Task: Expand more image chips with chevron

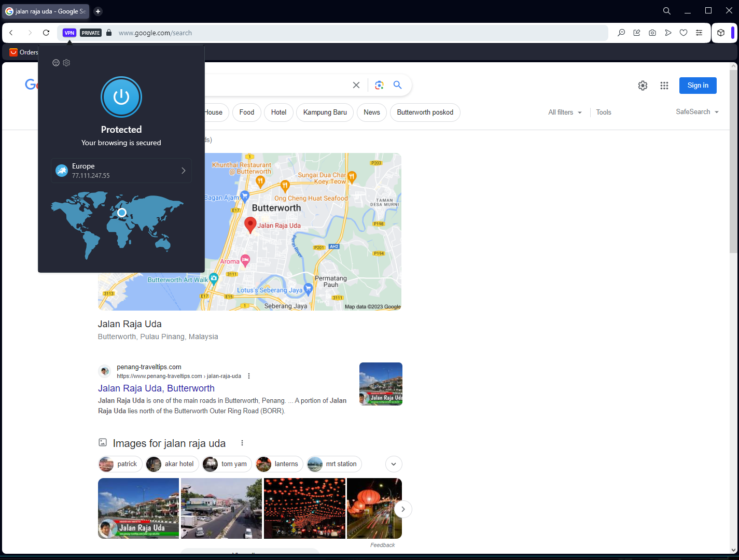Action: tap(394, 464)
